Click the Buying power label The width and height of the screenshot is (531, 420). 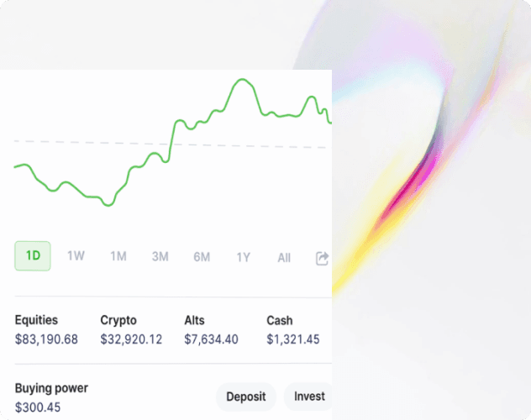coord(51,388)
